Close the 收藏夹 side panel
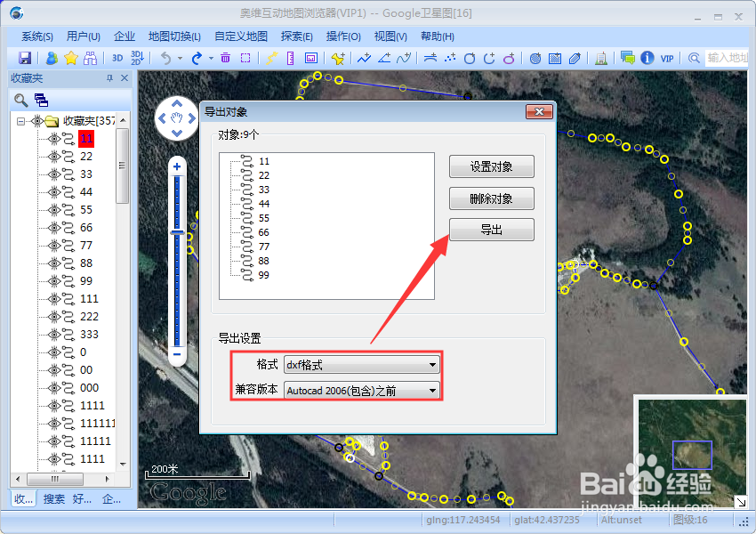Viewport: 756px width, 534px height. coord(125,78)
